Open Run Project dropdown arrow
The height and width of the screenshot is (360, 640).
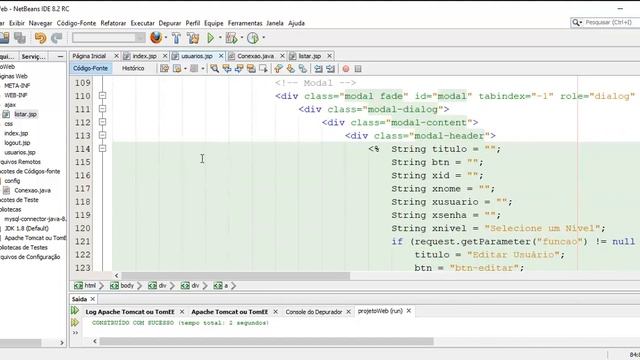tap(220, 38)
